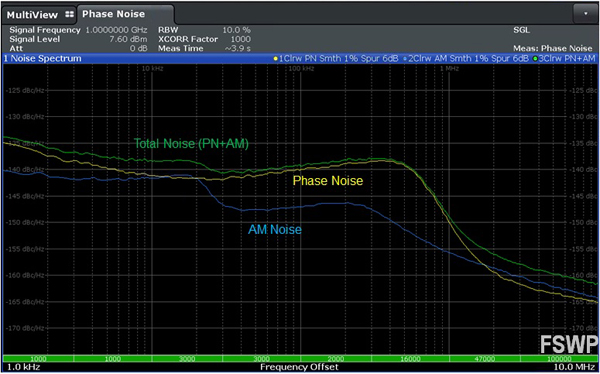Screen dimensions: 600x374
Task: Click the blue 'AM Noise' trace label
Action: pos(275,230)
